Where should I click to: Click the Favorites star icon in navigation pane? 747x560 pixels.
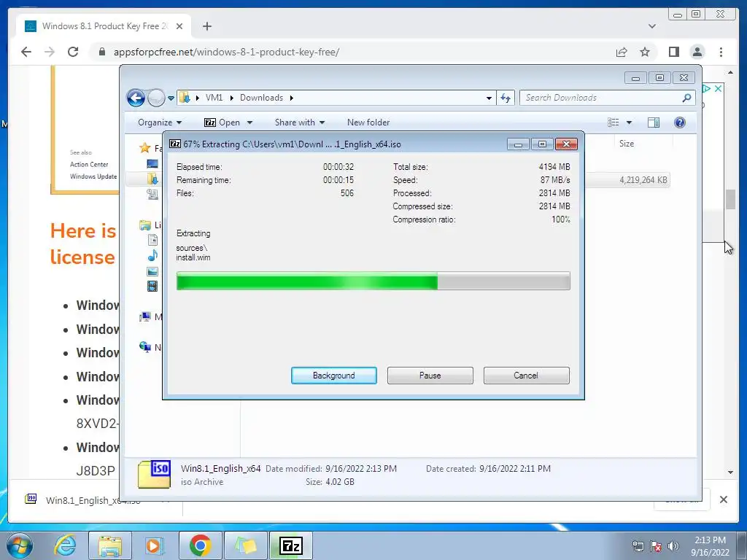coord(145,148)
